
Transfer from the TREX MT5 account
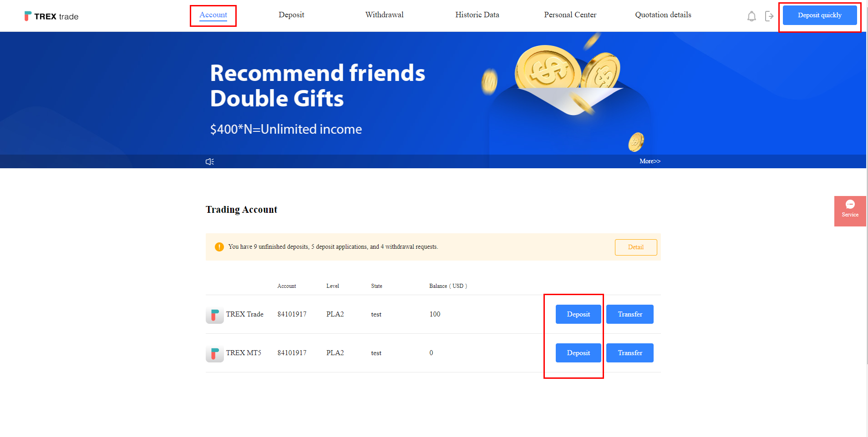(x=630, y=353)
